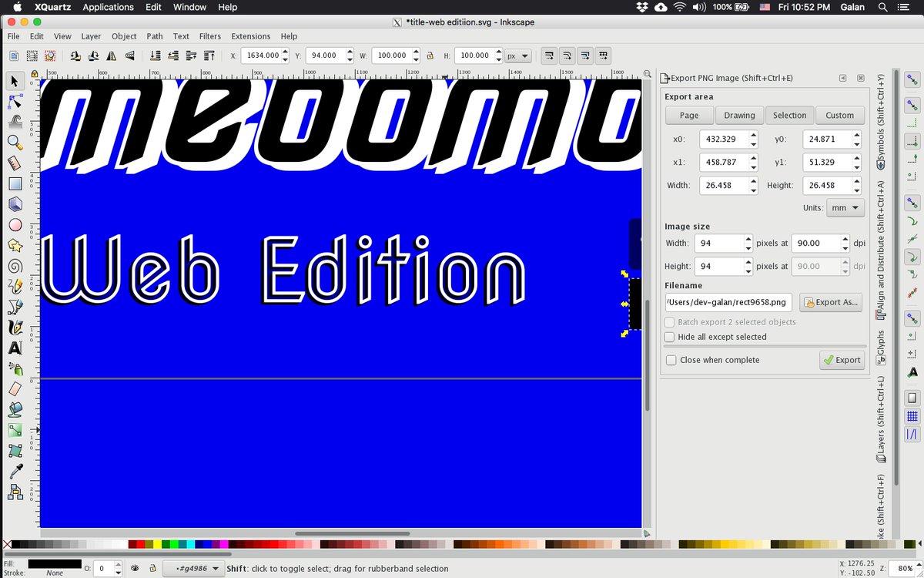Image resolution: width=924 pixels, height=578 pixels.
Task: Toggle the move patterns with object button
Action: (x=604, y=55)
